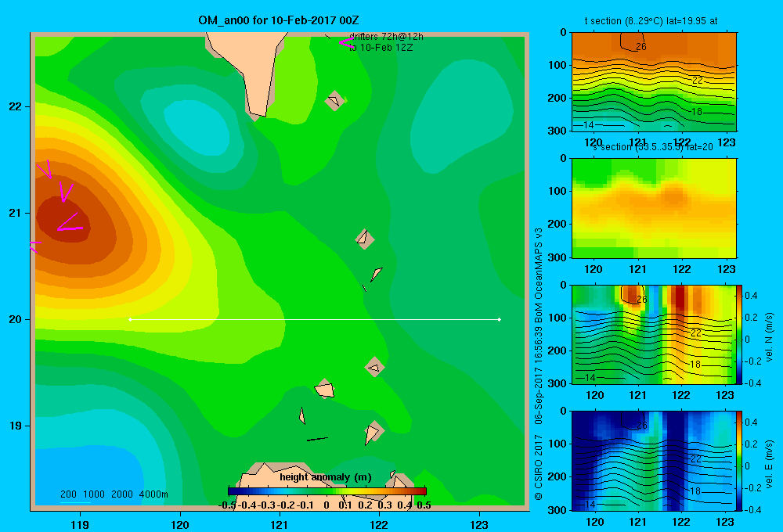Click the "14" contour label in the temperature section
This screenshot has height=532, width=783.
tap(589, 124)
